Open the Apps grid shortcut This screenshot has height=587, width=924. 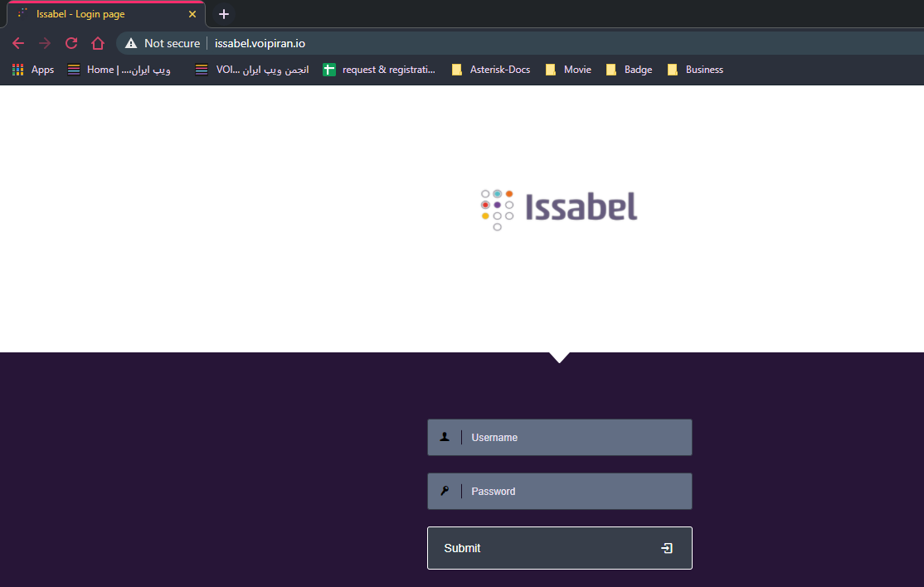pyautogui.click(x=33, y=70)
